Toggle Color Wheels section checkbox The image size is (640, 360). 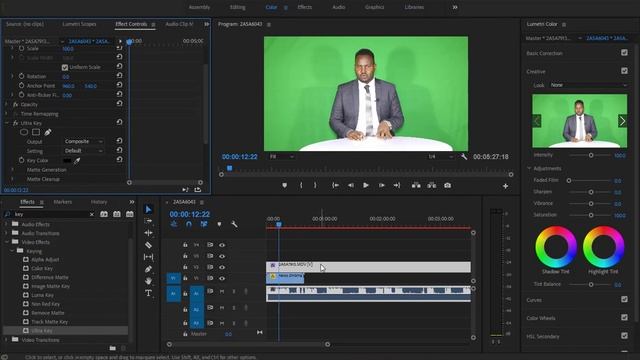click(624, 317)
